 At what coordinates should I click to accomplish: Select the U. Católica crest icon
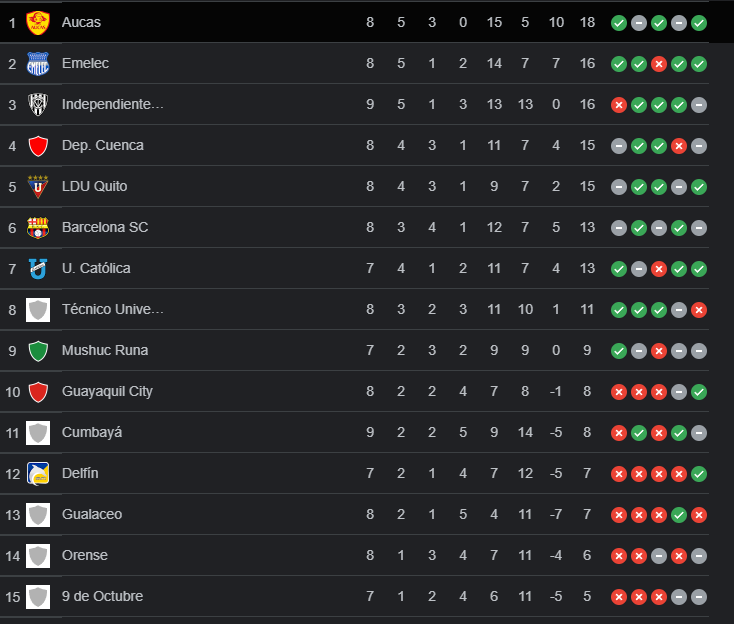38,268
